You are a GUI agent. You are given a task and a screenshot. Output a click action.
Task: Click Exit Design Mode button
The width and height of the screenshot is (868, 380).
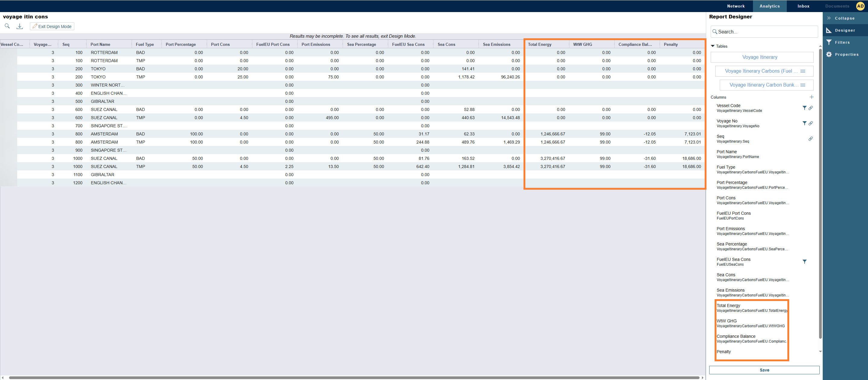pyautogui.click(x=52, y=26)
